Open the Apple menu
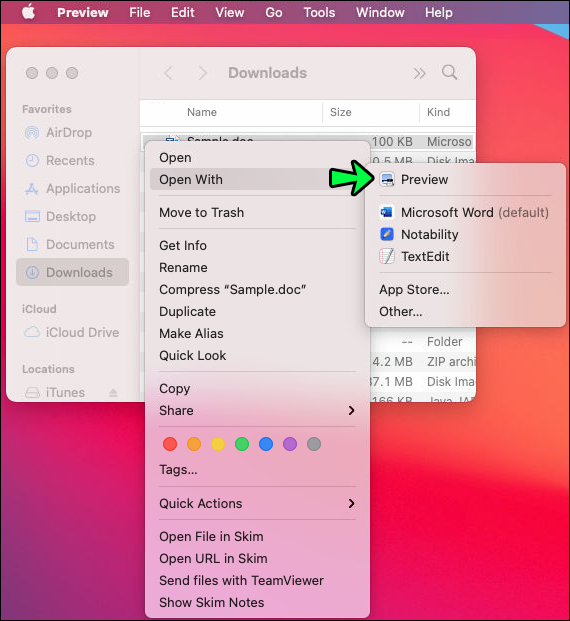This screenshot has width=570, height=621. [x=28, y=12]
